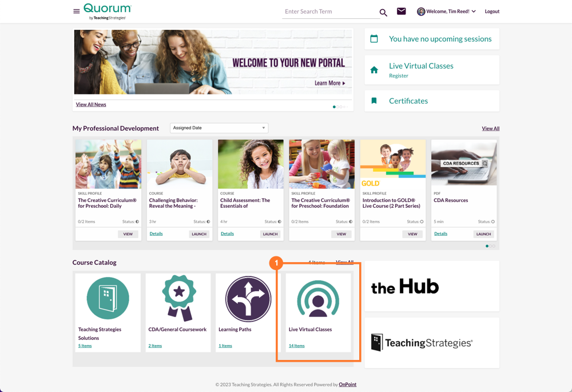Viewport: 572px width, 392px height.
Task: Launch the Challenging Behavior course
Action: click(x=199, y=234)
